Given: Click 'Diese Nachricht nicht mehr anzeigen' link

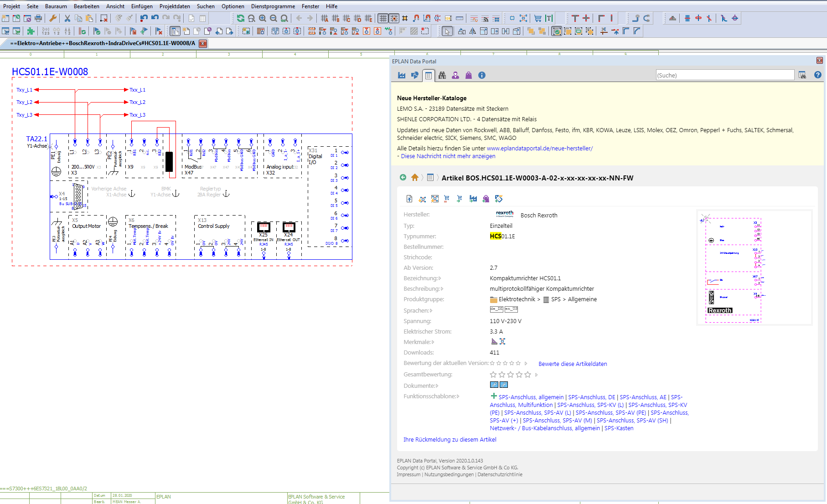Looking at the screenshot, I should [x=448, y=156].
